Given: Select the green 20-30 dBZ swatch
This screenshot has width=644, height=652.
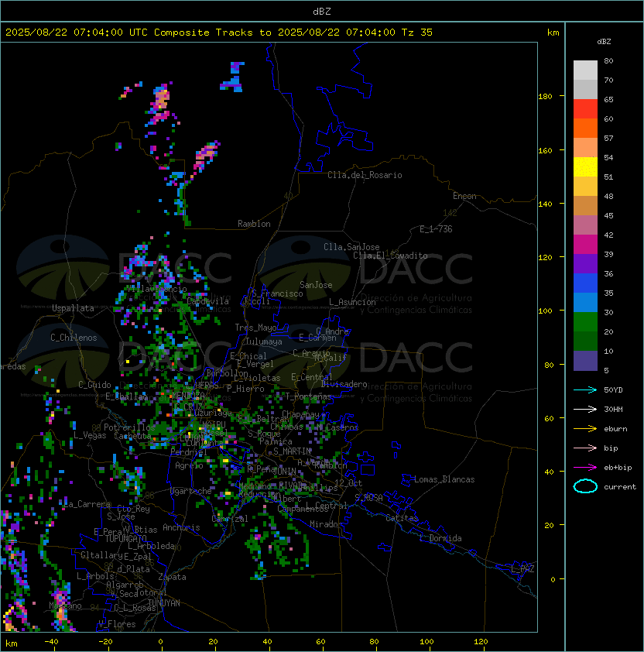Looking at the screenshot, I should click(585, 321).
